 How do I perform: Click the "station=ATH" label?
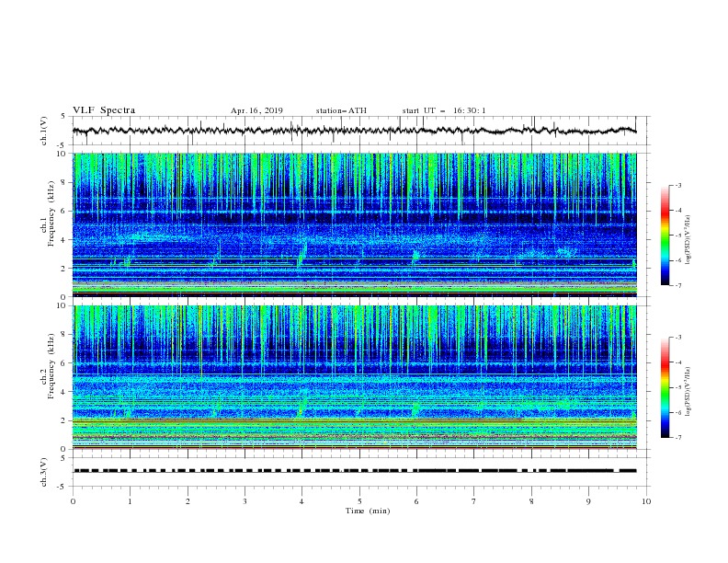pyautogui.click(x=341, y=110)
